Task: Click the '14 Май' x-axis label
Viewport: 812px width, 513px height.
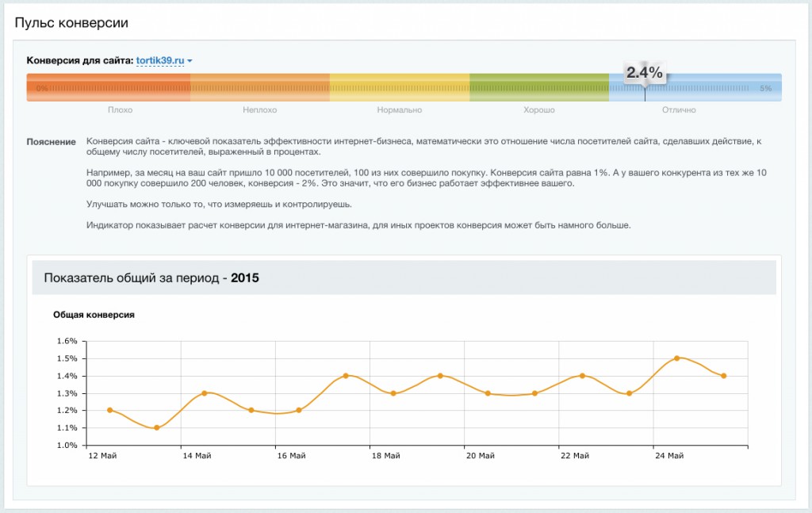Action: 197,456
